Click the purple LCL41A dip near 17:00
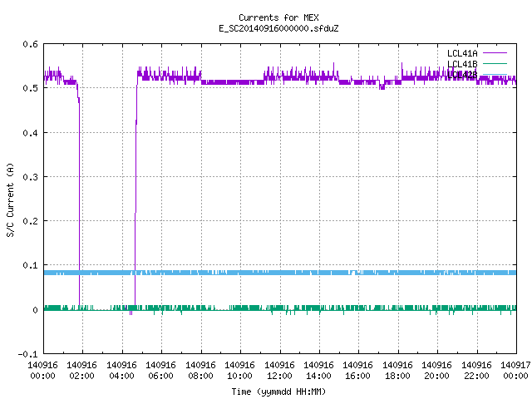Viewport: 532px width, 399px height. pos(382,86)
